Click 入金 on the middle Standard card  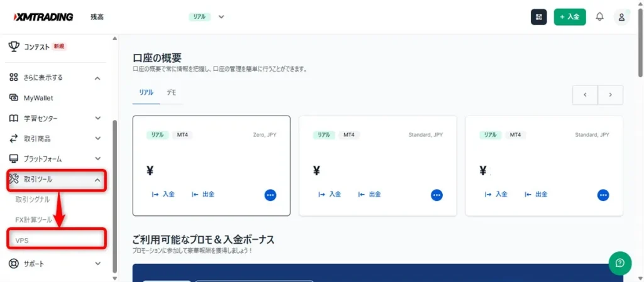click(330, 194)
